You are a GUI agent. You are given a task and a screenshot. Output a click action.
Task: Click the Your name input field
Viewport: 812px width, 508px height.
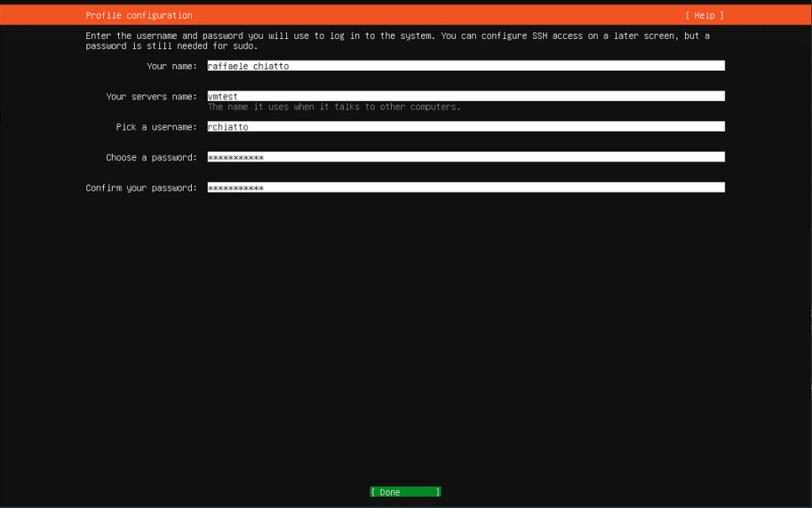click(466, 66)
